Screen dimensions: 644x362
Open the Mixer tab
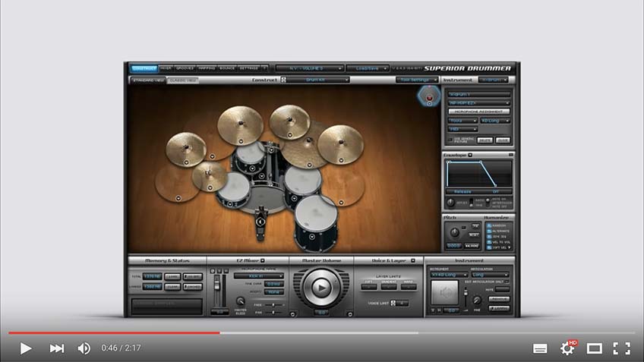click(x=165, y=68)
